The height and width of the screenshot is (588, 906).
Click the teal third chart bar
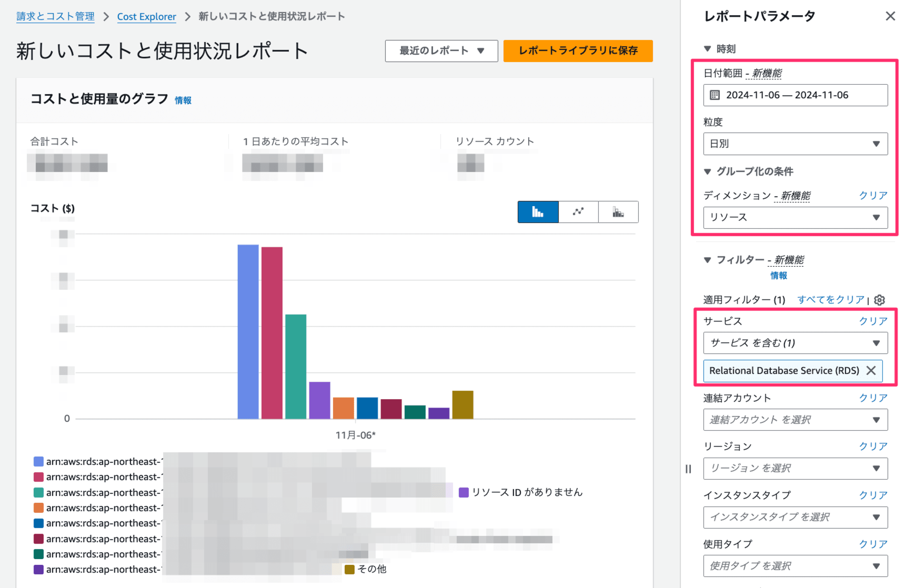click(296, 366)
